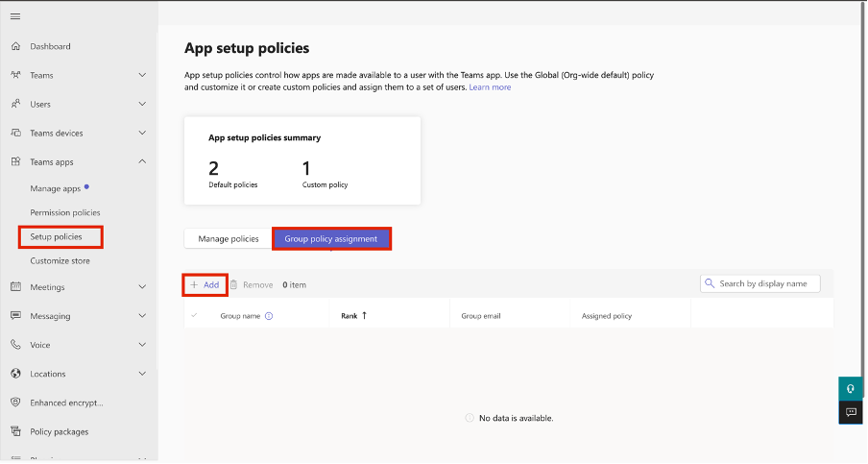868x464 pixels.
Task: Click the Remove button
Action: click(252, 284)
